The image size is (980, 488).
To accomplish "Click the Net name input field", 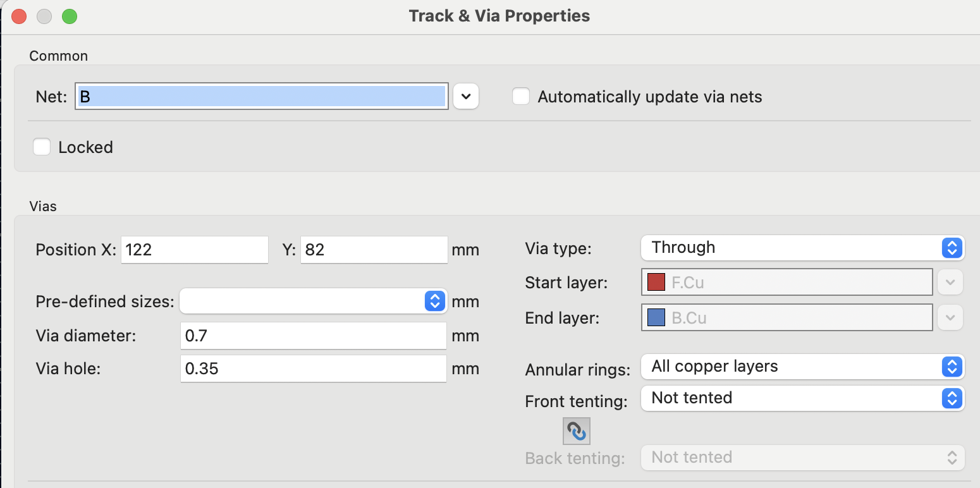I will 262,97.
